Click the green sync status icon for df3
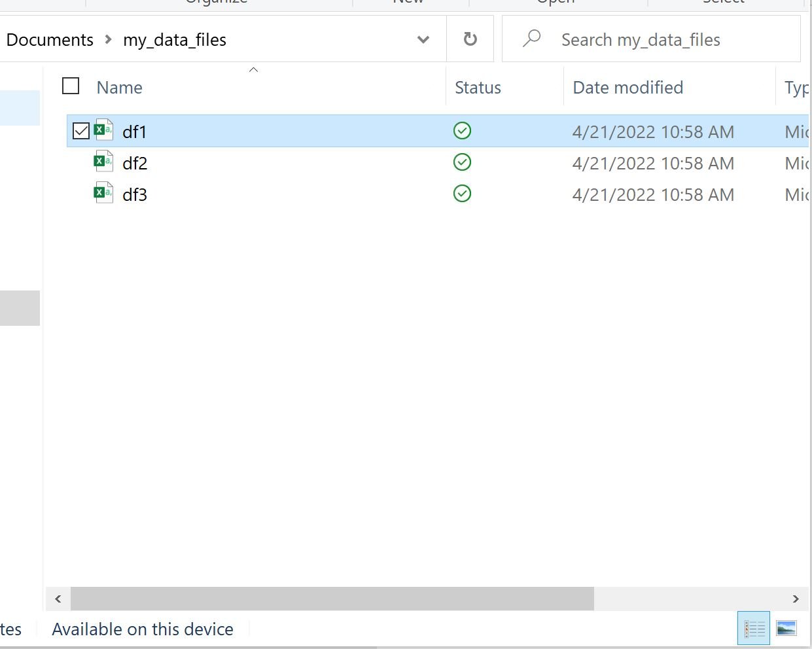Image resolution: width=812 pixels, height=649 pixels. click(462, 194)
